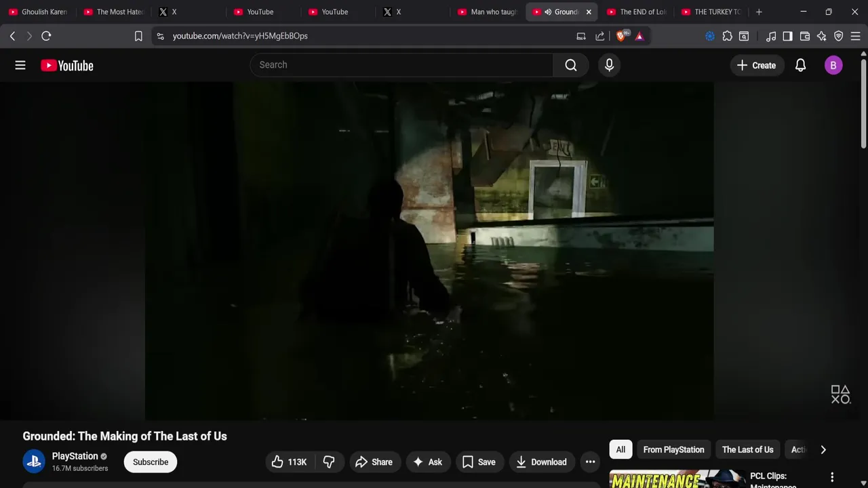The height and width of the screenshot is (488, 868).
Task: Click the blue circular extension icon
Action: pyautogui.click(x=710, y=36)
